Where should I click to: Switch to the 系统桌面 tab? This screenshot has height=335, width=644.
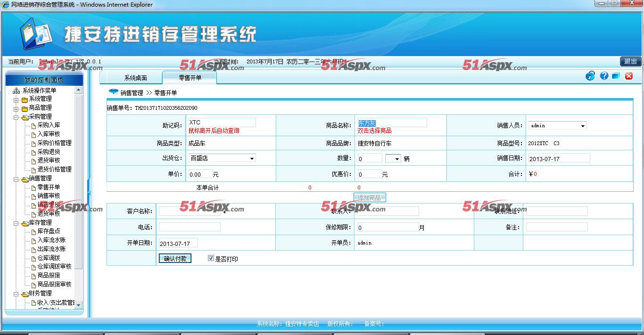click(x=136, y=78)
